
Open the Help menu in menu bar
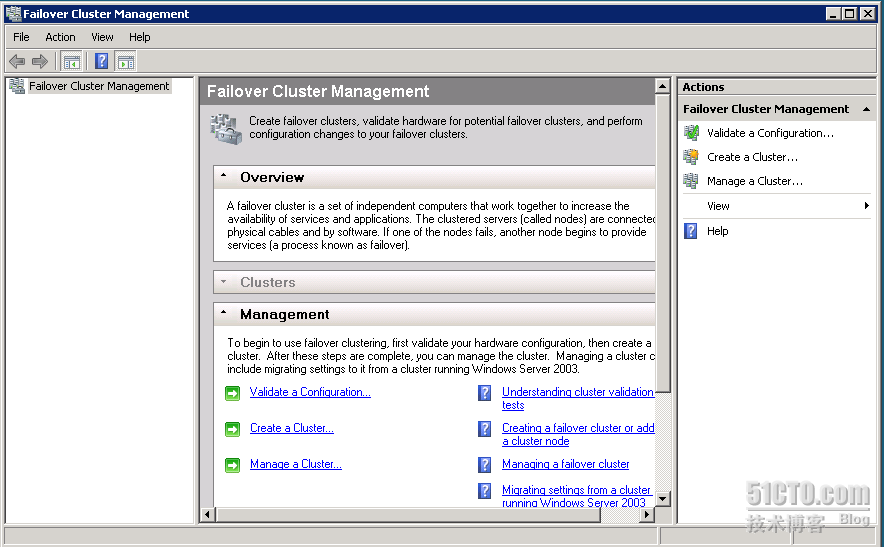click(139, 37)
